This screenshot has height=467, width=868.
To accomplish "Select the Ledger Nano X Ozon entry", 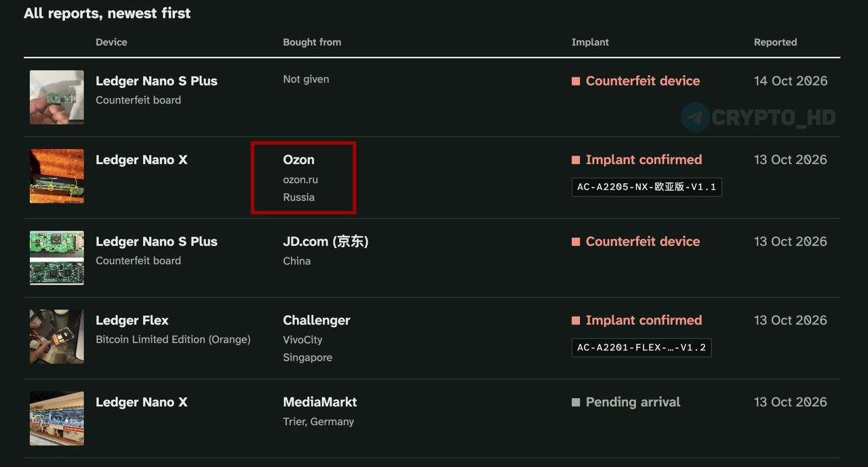I will 142,160.
